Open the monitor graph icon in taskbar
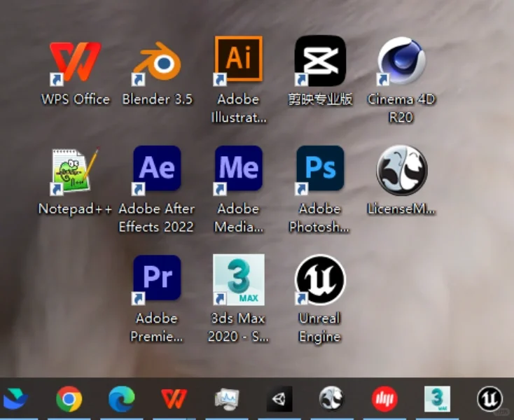Viewport: 514px width, 420px height. [x=227, y=399]
